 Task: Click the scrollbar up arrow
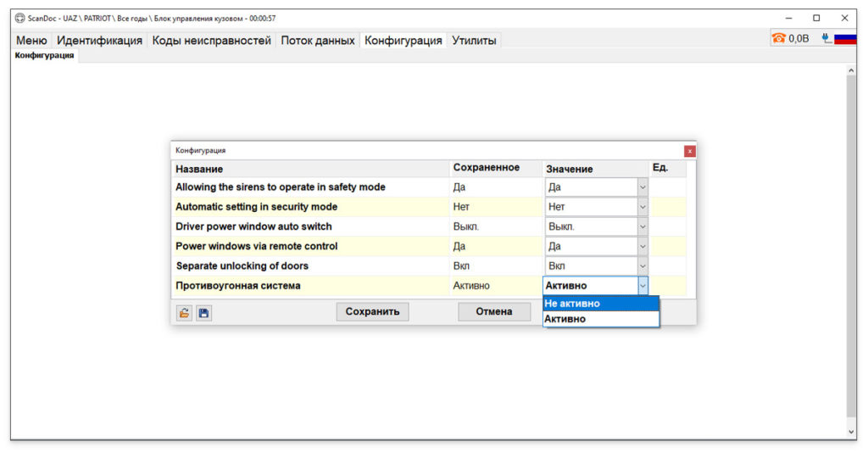click(x=851, y=70)
